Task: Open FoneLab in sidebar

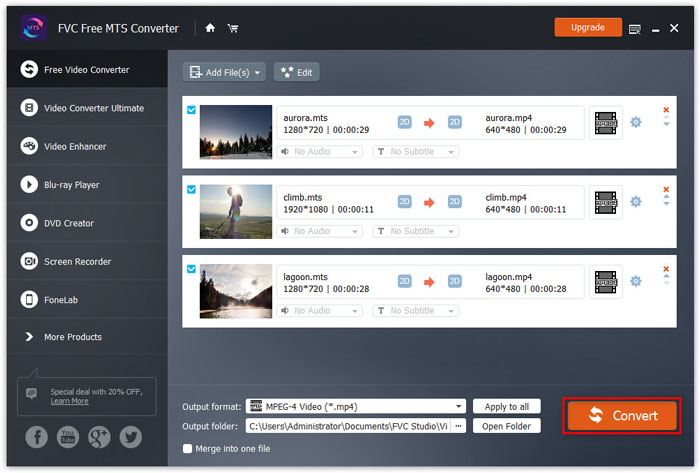Action: pos(88,299)
